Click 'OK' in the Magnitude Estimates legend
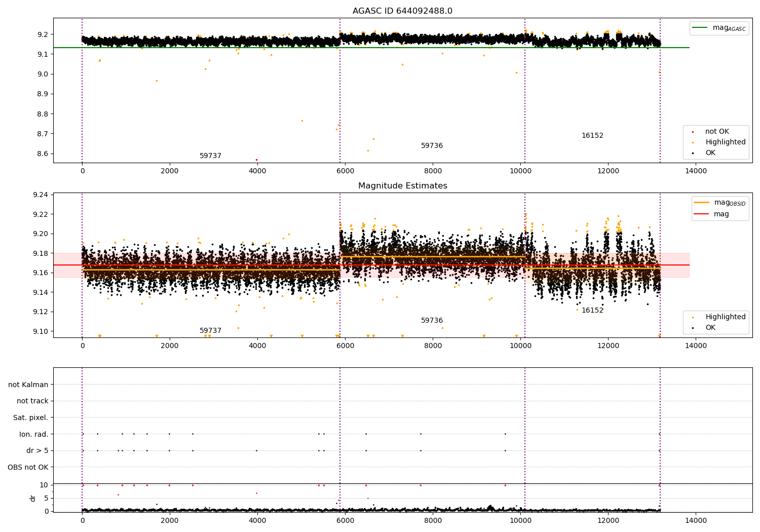 tap(704, 327)
